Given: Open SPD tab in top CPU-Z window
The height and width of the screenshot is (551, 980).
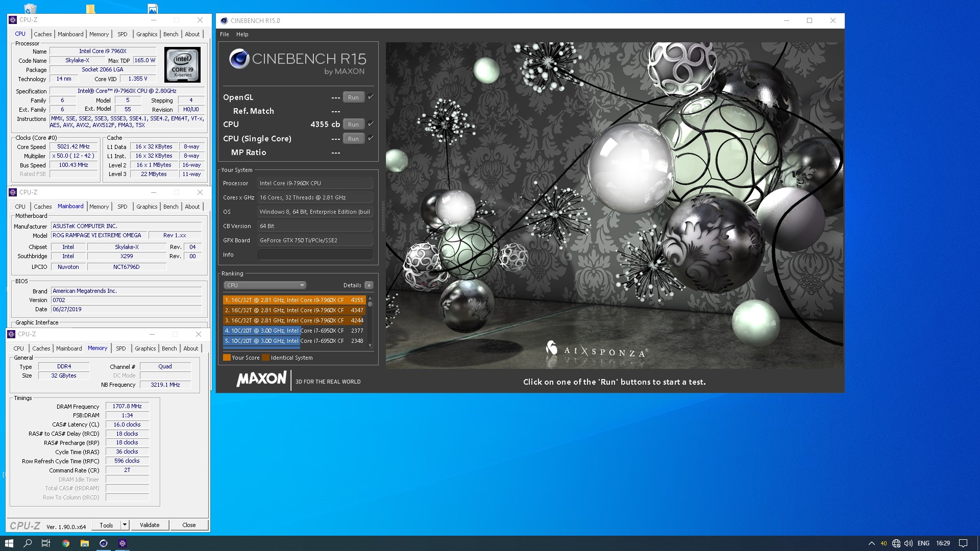Looking at the screenshot, I should pyautogui.click(x=122, y=34).
